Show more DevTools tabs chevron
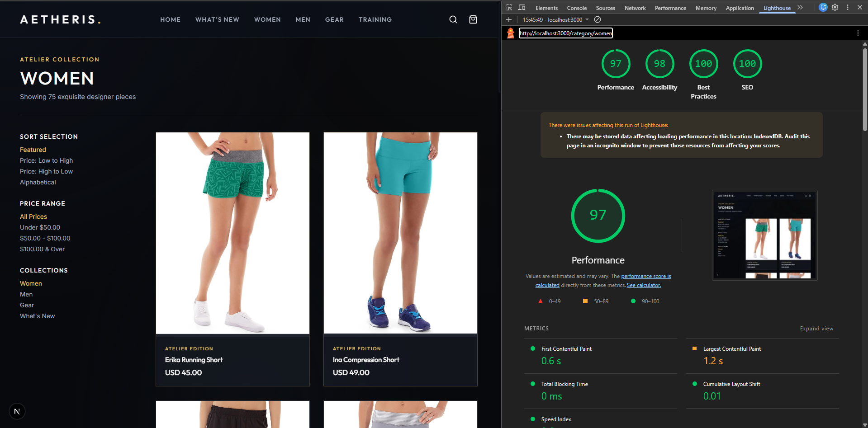This screenshot has height=428, width=868. [800, 8]
